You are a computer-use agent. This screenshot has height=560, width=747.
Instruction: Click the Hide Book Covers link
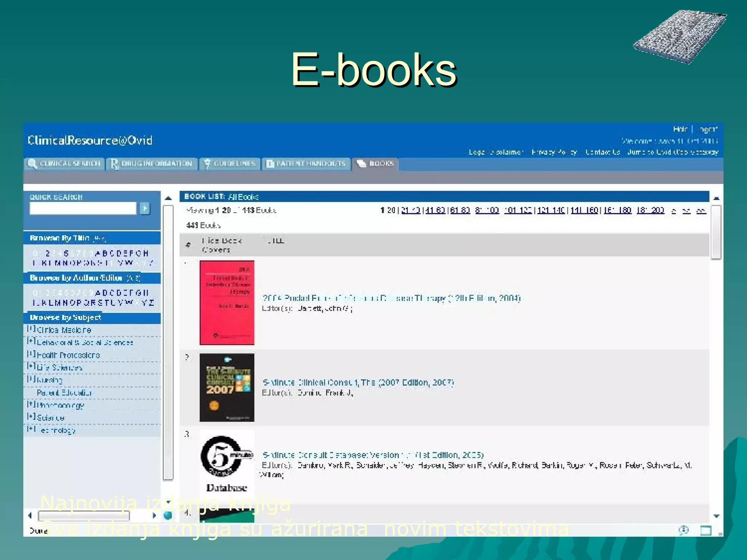click(x=221, y=245)
